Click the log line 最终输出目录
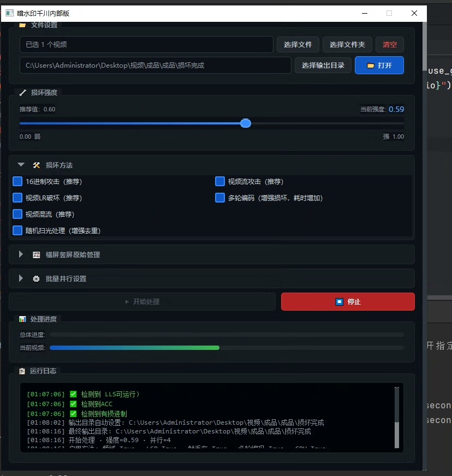 169,431
